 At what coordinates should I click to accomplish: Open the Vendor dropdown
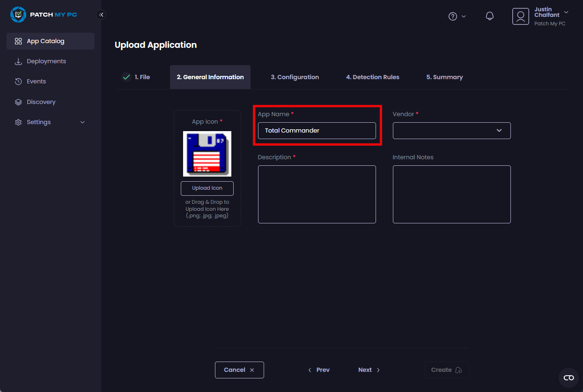tap(451, 131)
